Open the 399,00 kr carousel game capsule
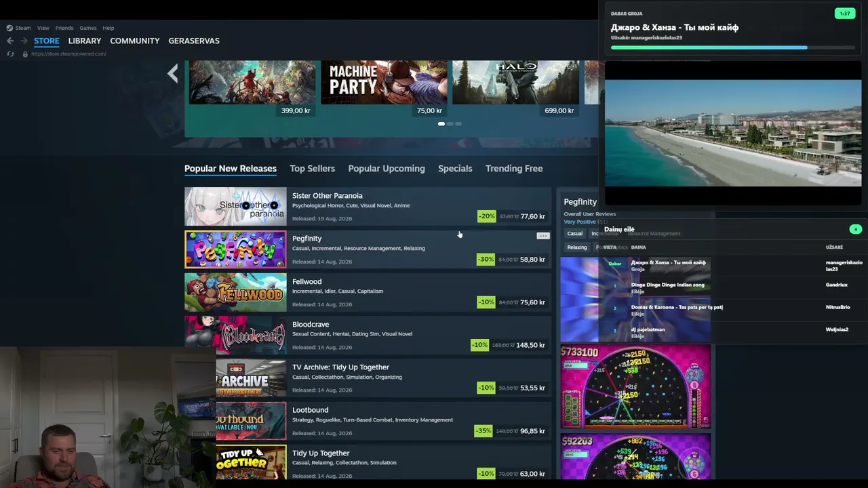This screenshot has width=868, height=488. tap(252, 88)
